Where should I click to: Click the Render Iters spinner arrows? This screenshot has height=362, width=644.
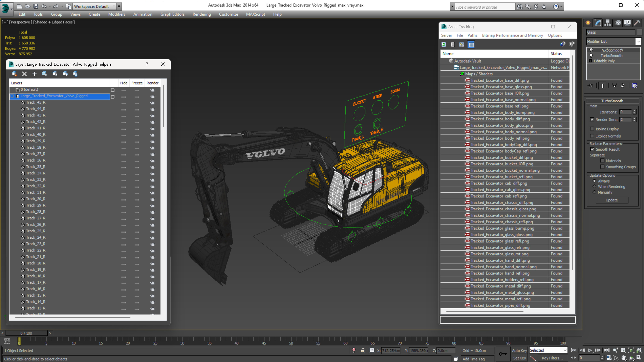tap(634, 119)
